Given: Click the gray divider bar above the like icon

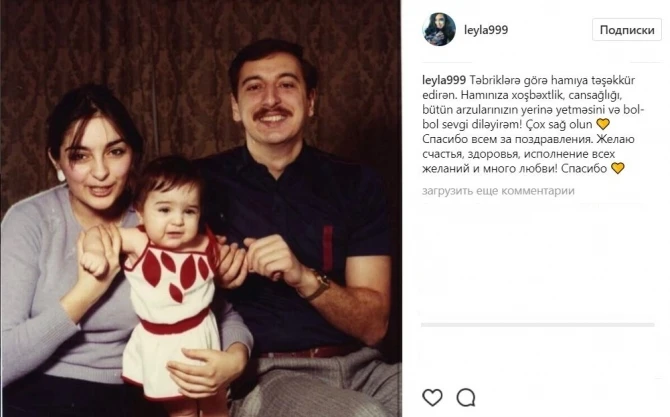Looking at the screenshot, I should tap(538, 325).
